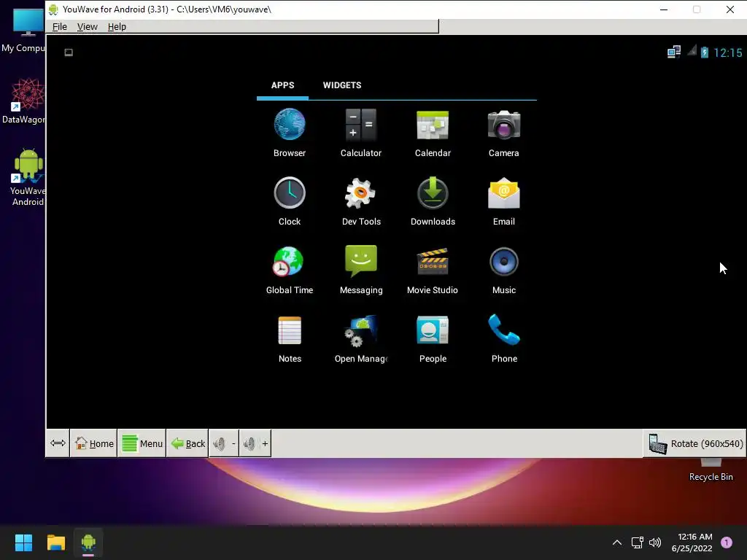Click the Android battery status icon
Viewport: 747px width, 560px height.
[x=704, y=52]
